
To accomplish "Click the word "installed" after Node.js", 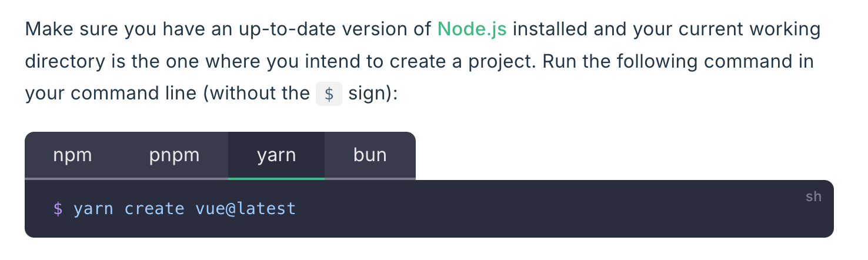I will click(x=550, y=29).
